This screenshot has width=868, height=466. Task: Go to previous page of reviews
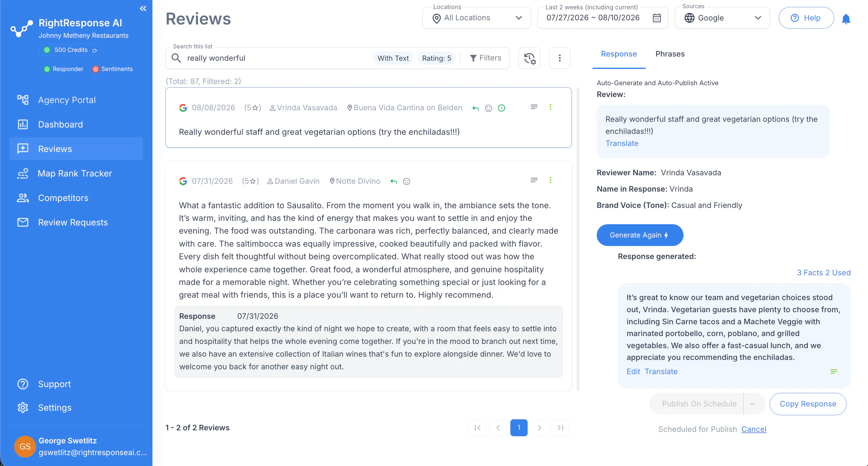click(498, 428)
